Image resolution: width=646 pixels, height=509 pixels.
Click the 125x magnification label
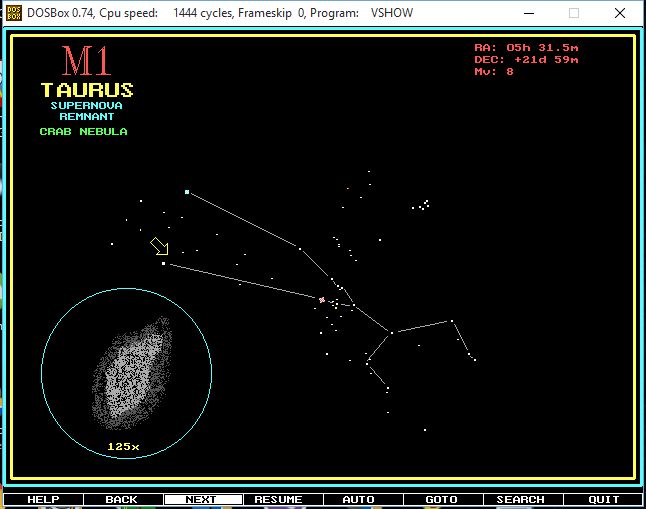click(123, 446)
